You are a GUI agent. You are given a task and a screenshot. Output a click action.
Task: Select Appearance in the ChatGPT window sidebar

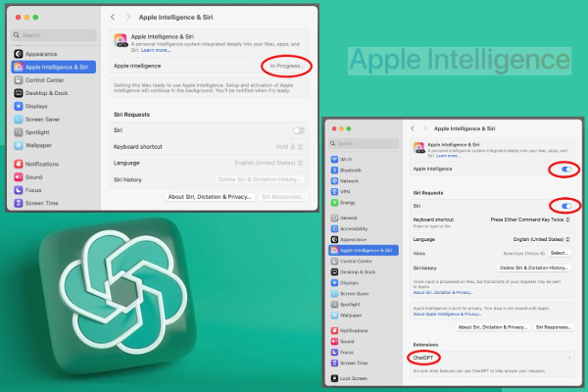[349, 239]
